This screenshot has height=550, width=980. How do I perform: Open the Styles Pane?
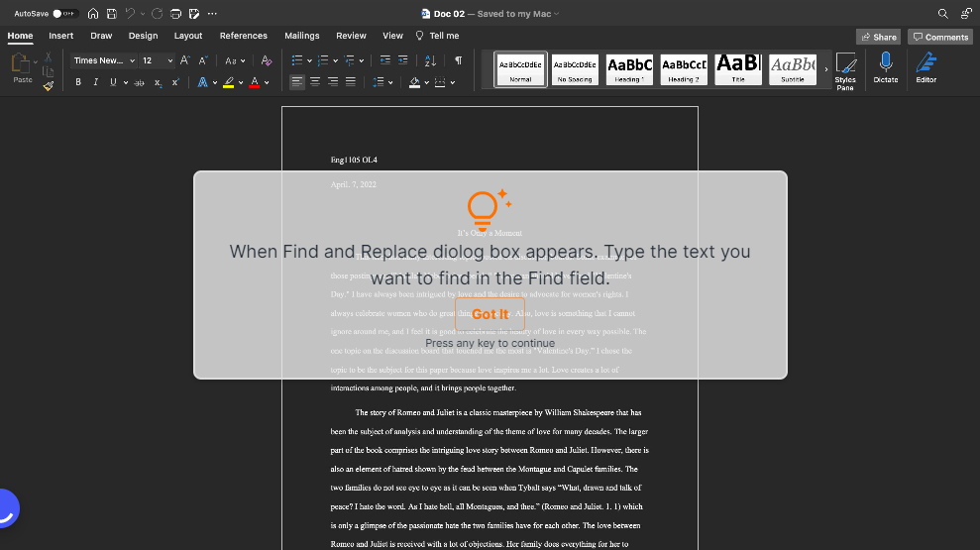pyautogui.click(x=845, y=71)
